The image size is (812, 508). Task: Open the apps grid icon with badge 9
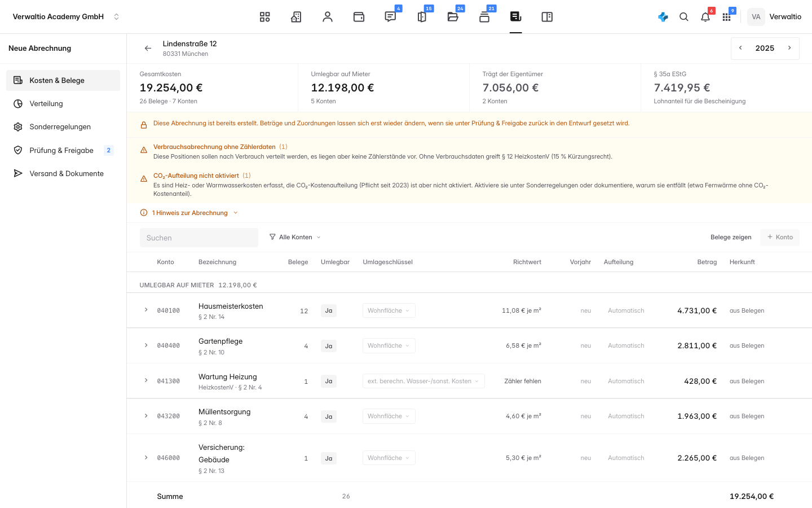pos(727,17)
